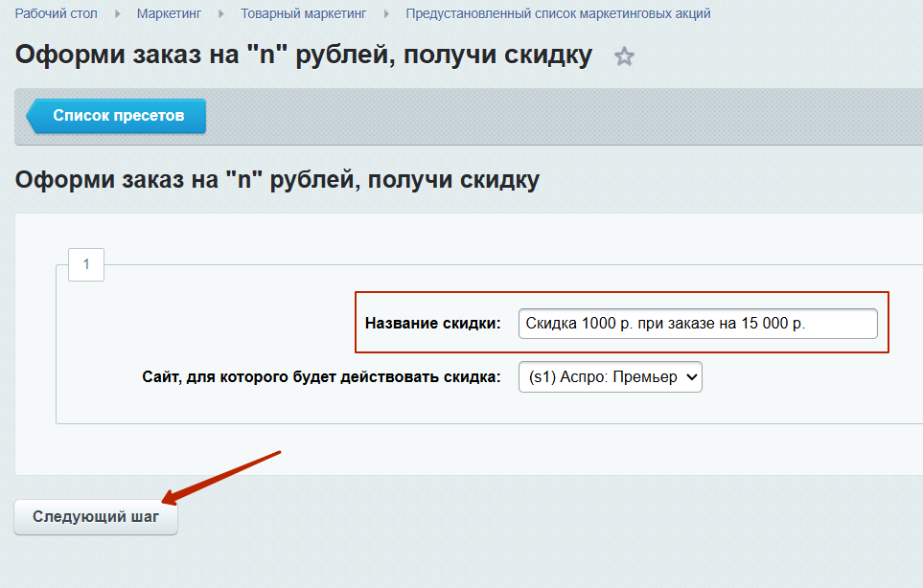Open Предустановленный список маркетинговых акций breadcrumb
The width and height of the screenshot is (923, 588).
click(558, 13)
